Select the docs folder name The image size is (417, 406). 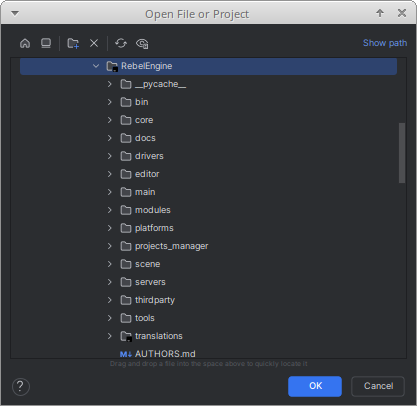(145, 138)
